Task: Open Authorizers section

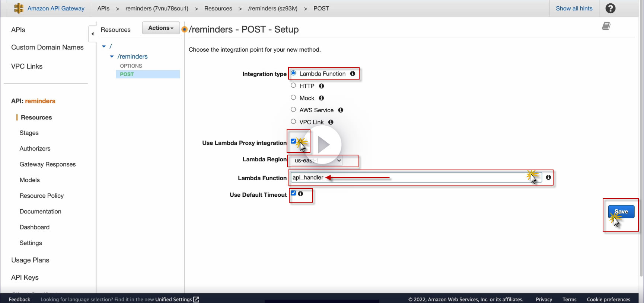Action: [35, 149]
